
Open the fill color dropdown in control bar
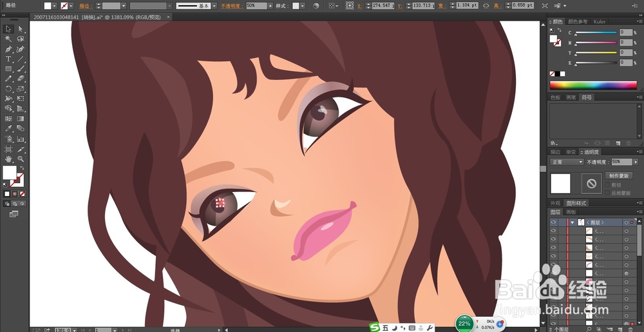(x=55, y=6)
